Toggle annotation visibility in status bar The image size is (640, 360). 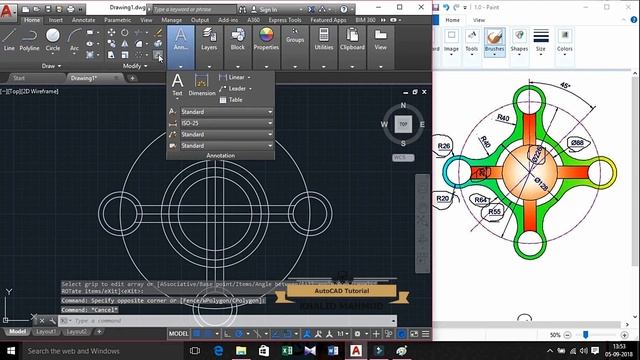(307, 334)
